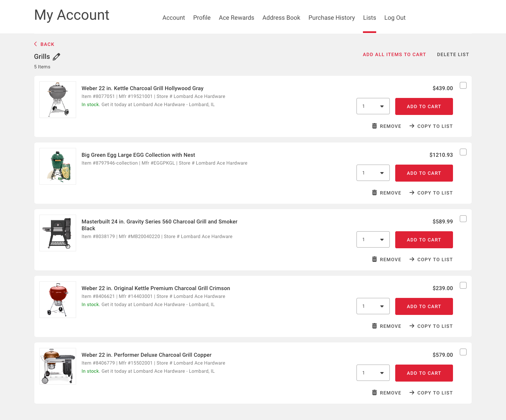
Task: Click the pencil icon to rename Grills list
Action: click(x=56, y=56)
